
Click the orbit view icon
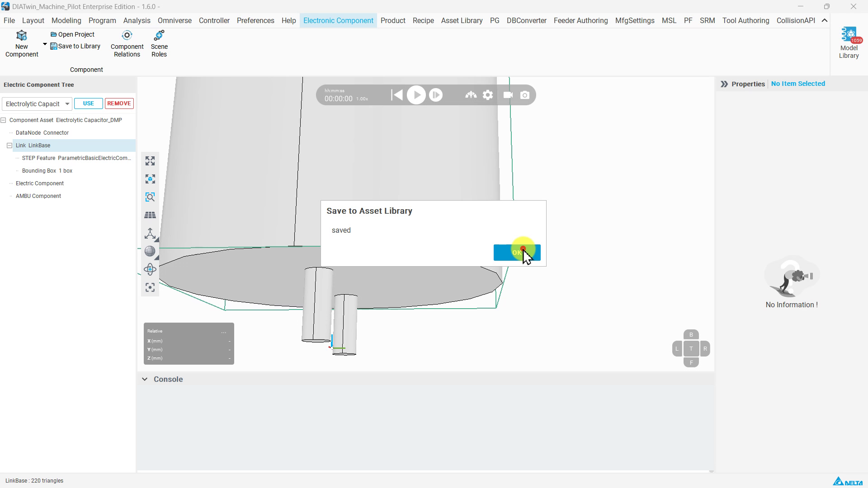click(x=150, y=270)
